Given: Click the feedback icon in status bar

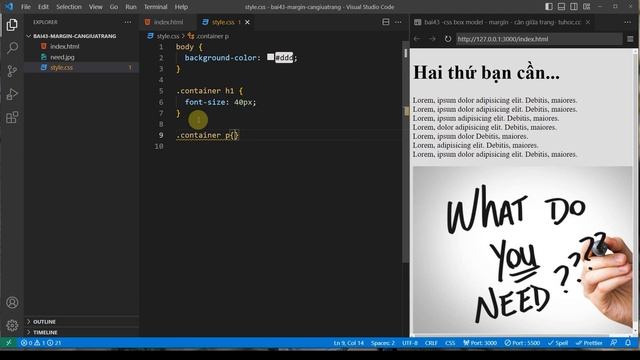Looking at the screenshot, I should pyautogui.click(x=613, y=343).
